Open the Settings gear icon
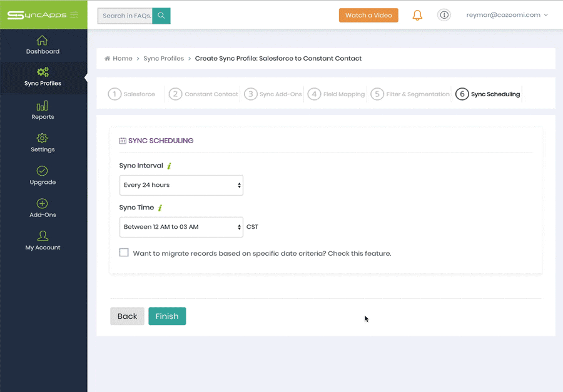This screenshot has height=392, width=563. click(42, 138)
